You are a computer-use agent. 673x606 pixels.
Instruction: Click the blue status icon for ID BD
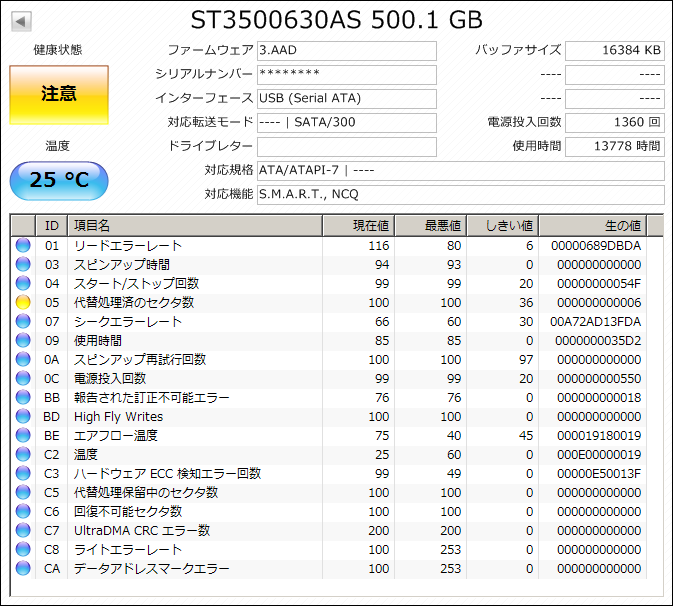[23, 416]
